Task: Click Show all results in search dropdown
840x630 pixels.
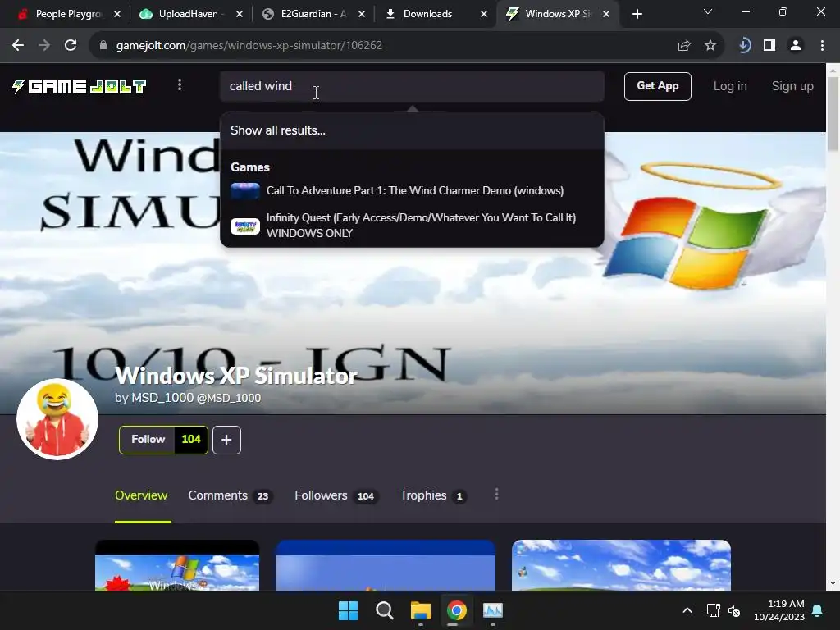Action: coord(412,130)
